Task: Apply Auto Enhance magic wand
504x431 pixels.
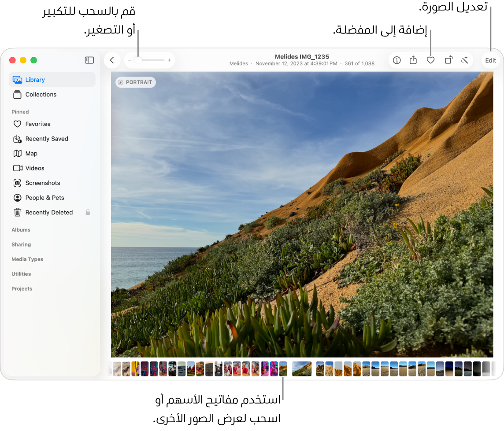Action: pyautogui.click(x=464, y=60)
